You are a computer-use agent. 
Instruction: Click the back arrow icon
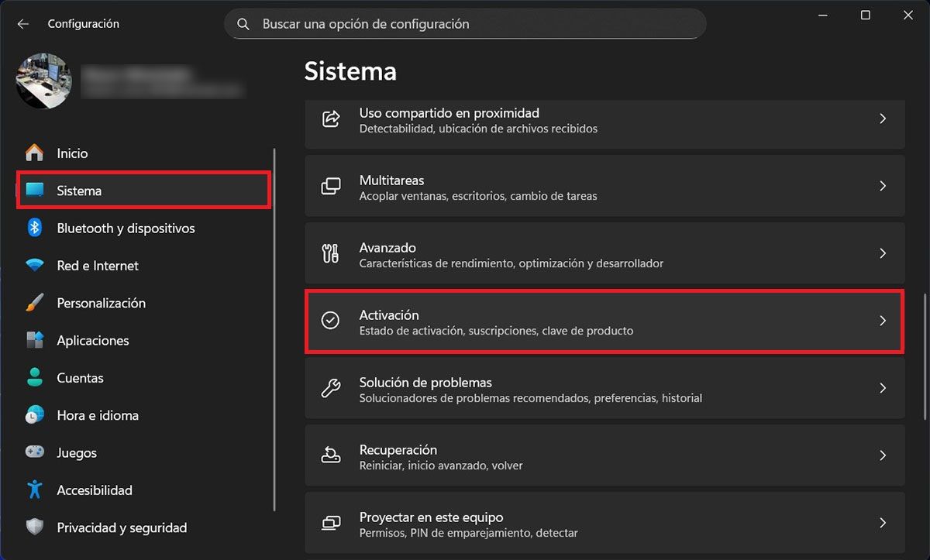[23, 24]
